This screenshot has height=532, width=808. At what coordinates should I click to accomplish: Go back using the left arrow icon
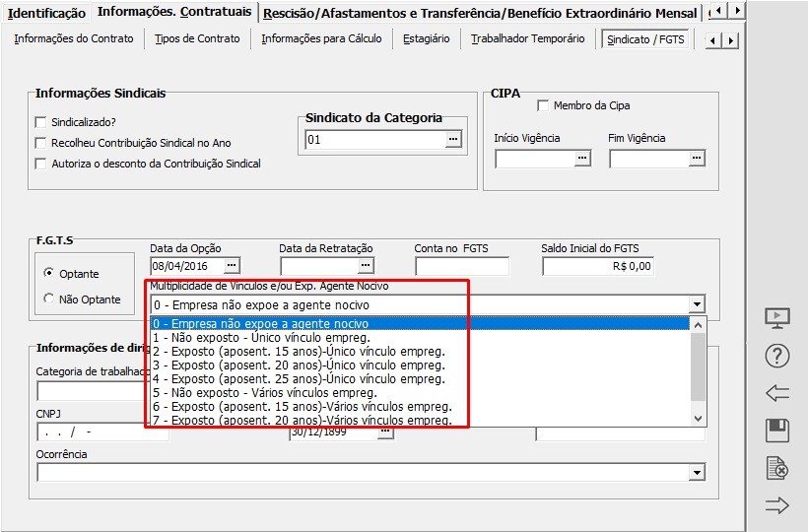click(777, 393)
